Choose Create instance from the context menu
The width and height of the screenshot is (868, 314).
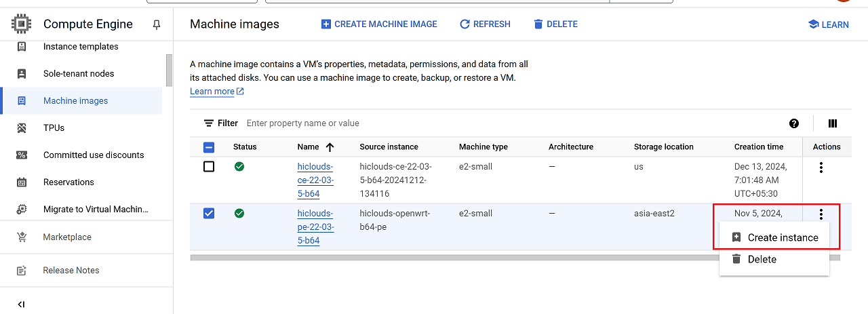click(774, 237)
